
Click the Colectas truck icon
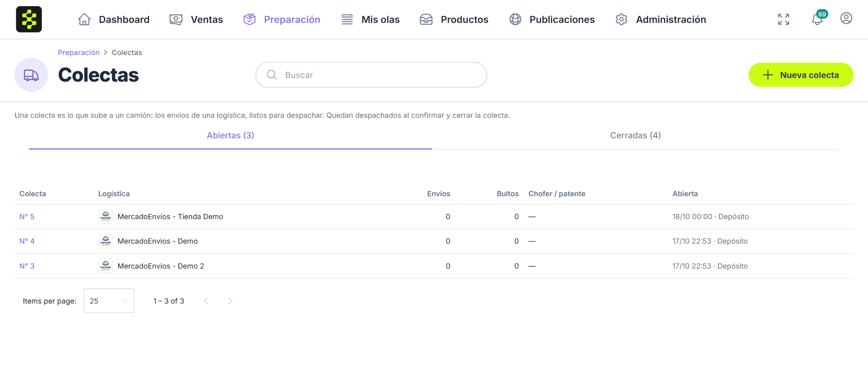pyautogui.click(x=31, y=75)
